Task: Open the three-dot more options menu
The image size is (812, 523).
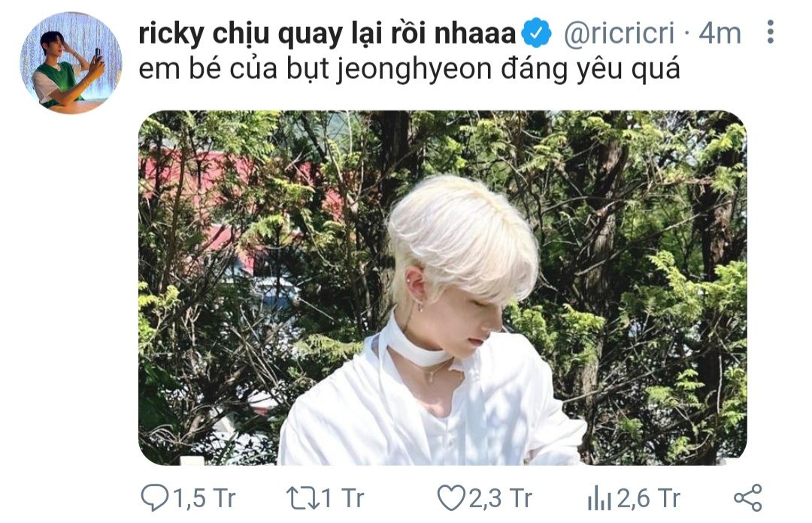Action: click(x=770, y=32)
